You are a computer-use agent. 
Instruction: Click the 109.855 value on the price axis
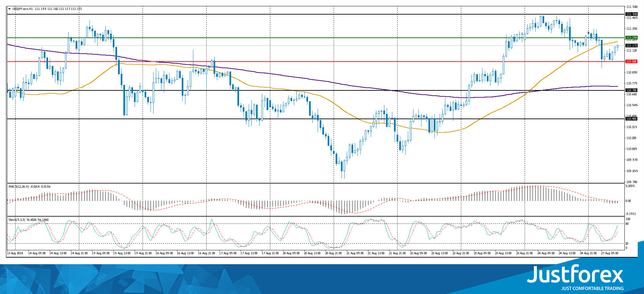(631, 171)
